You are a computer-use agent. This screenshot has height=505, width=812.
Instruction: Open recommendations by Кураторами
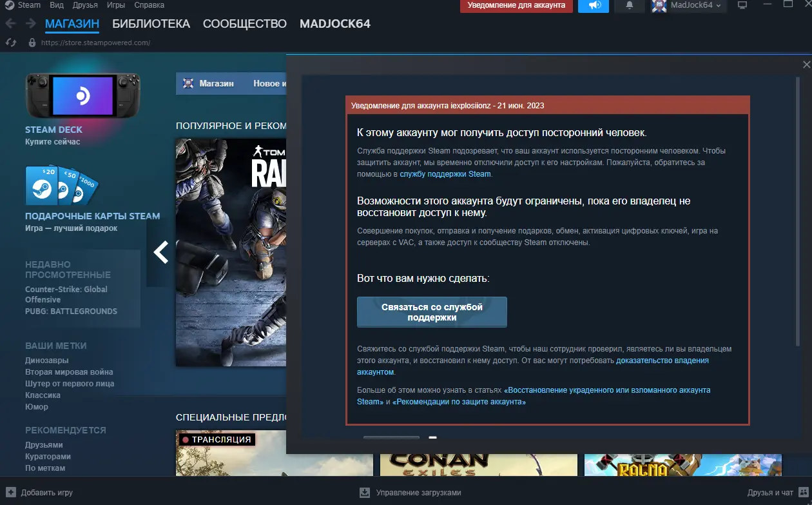pos(48,457)
